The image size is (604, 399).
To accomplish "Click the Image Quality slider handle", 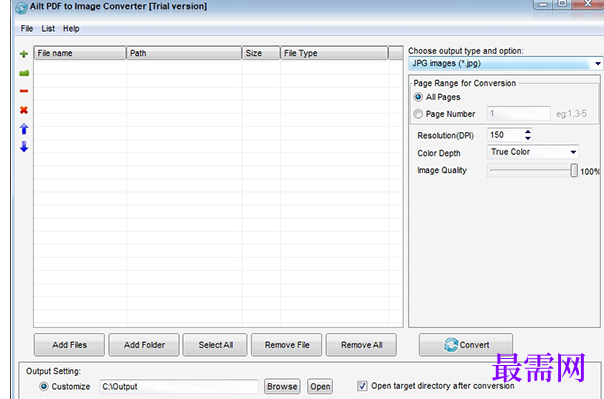I will pos(574,170).
